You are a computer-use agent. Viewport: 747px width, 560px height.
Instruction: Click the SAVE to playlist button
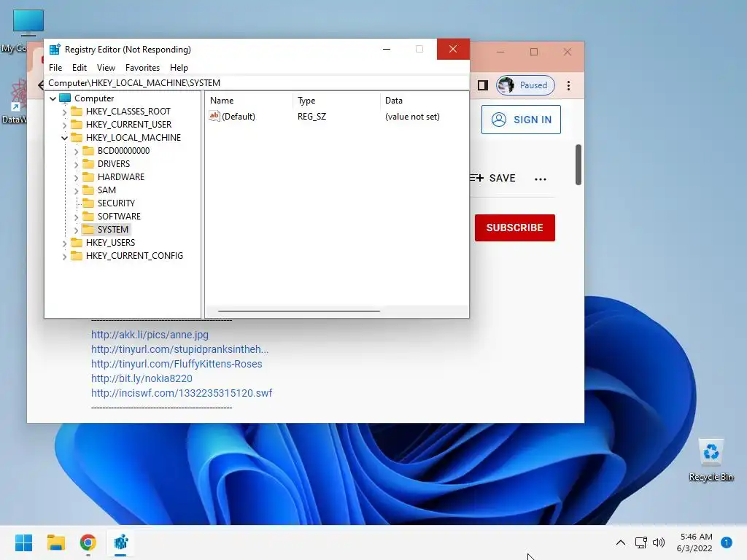[x=492, y=178]
